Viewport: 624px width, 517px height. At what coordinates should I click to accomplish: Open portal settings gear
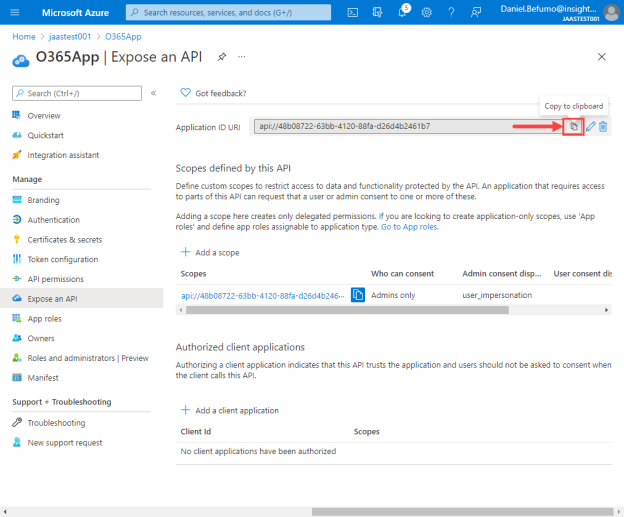427,12
